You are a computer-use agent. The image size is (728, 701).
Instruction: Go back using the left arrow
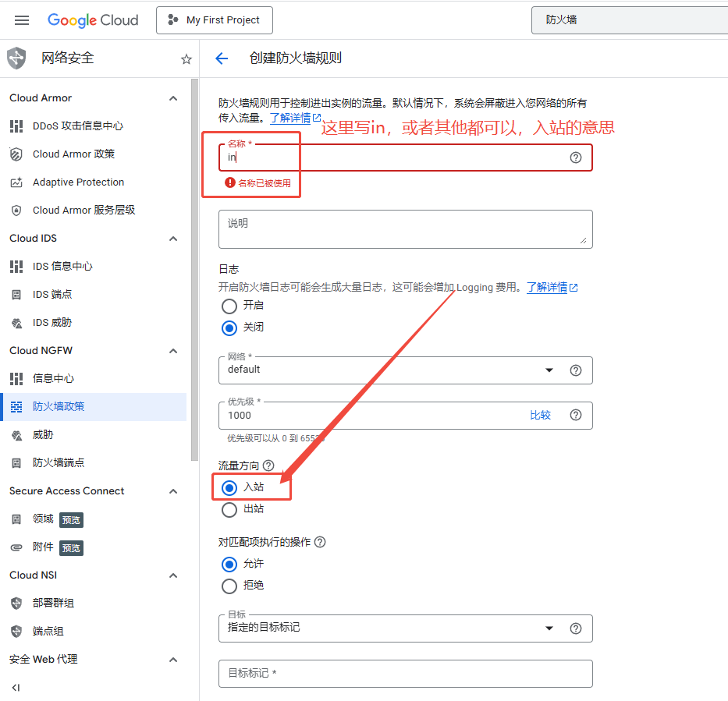point(222,58)
